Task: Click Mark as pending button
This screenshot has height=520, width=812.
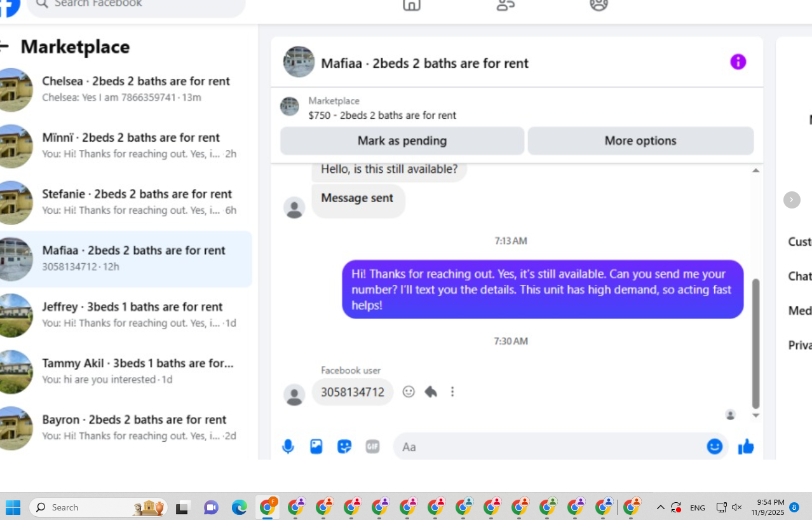Action: pos(402,140)
